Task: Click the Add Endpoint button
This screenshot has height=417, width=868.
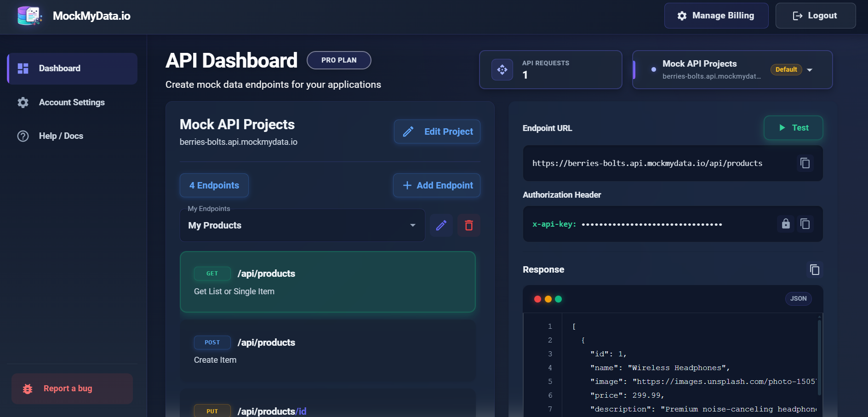Action: 436,185
